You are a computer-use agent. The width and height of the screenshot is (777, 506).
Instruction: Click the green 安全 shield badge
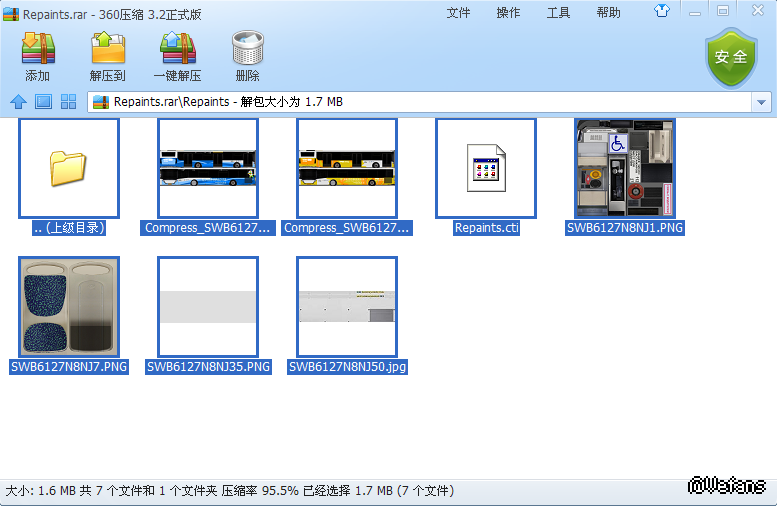pyautogui.click(x=731, y=58)
